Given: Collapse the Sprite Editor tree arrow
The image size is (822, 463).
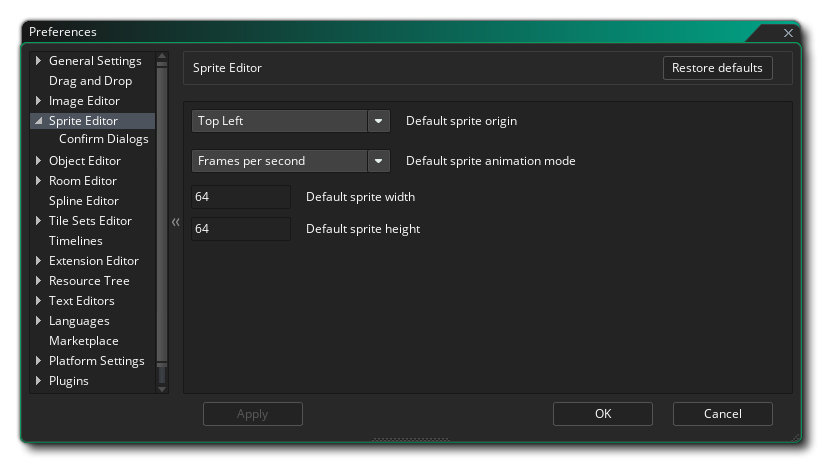Looking at the screenshot, I should tap(39, 121).
